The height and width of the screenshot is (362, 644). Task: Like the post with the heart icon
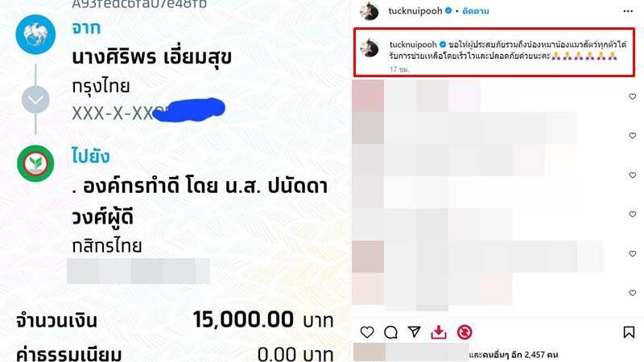pyautogui.click(x=367, y=332)
